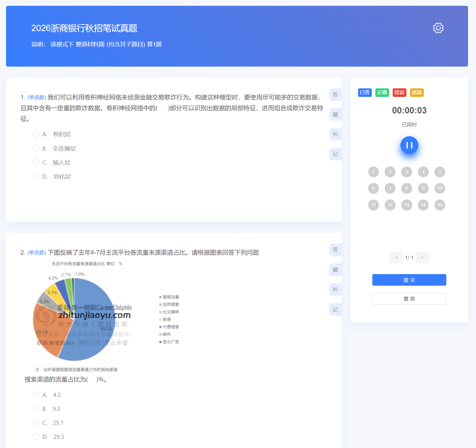Screen dimensions: 476x448
Task: Jump to question number 13
Action: pyautogui.click(x=407, y=205)
